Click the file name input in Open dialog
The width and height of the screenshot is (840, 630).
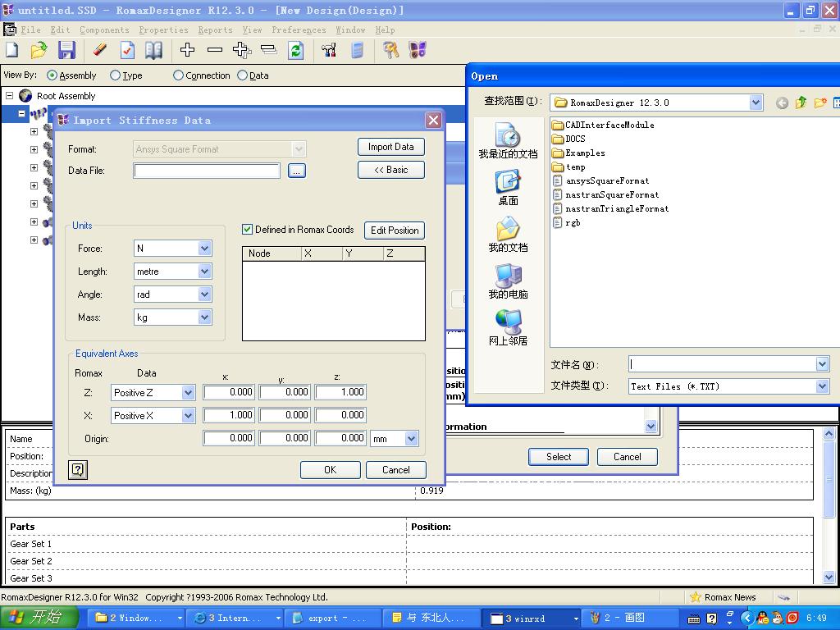pyautogui.click(x=724, y=364)
